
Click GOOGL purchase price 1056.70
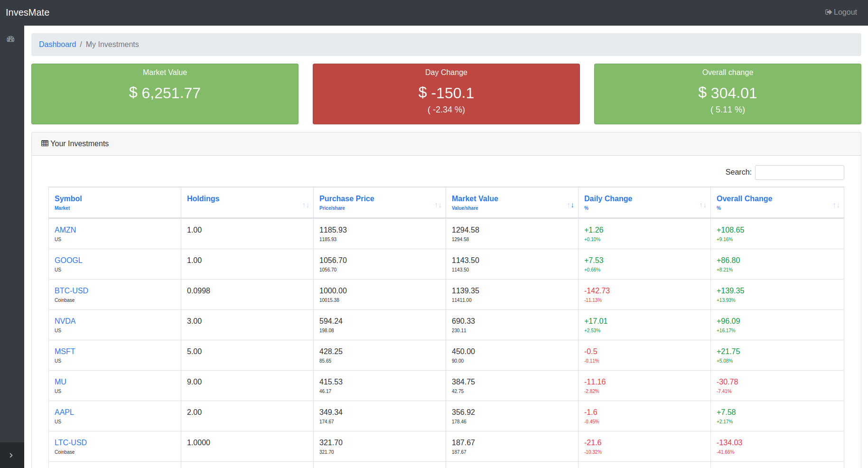(333, 260)
